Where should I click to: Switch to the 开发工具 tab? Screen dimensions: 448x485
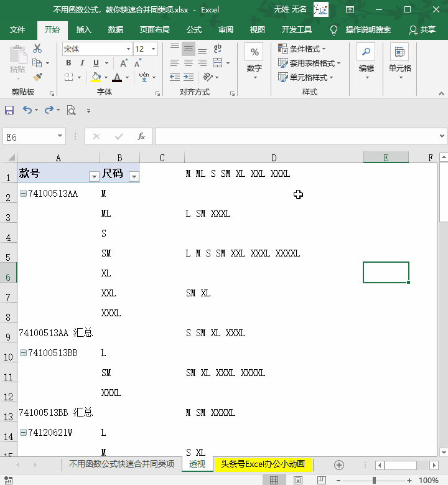297,30
